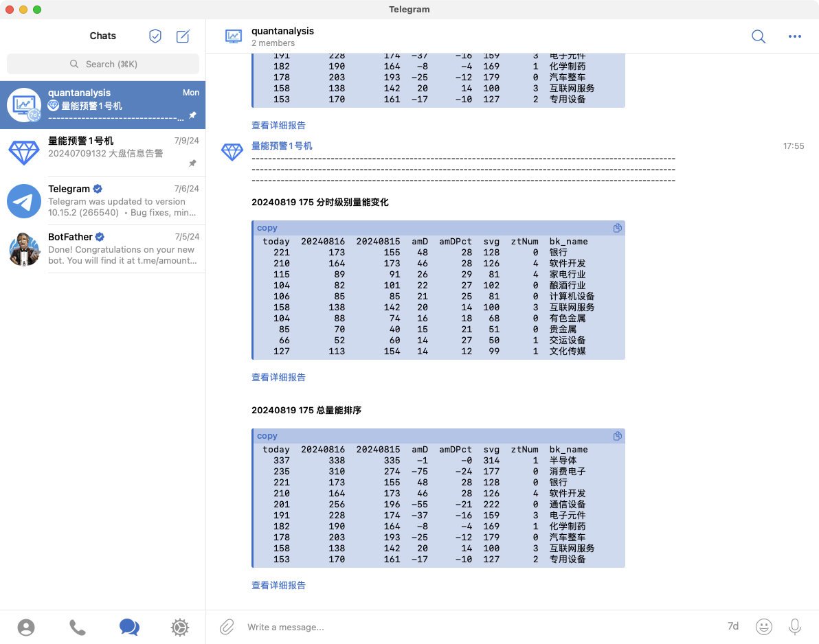Compose a new message with the pencil icon

click(x=183, y=36)
